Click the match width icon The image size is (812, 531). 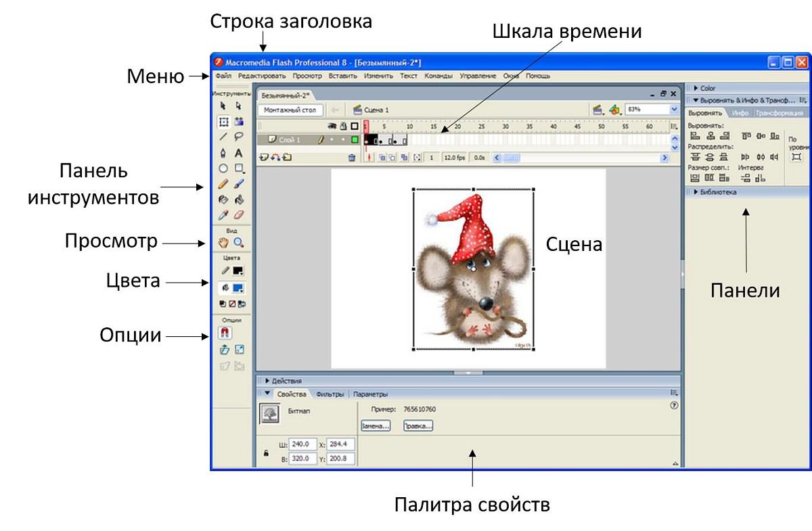pyautogui.click(x=694, y=178)
